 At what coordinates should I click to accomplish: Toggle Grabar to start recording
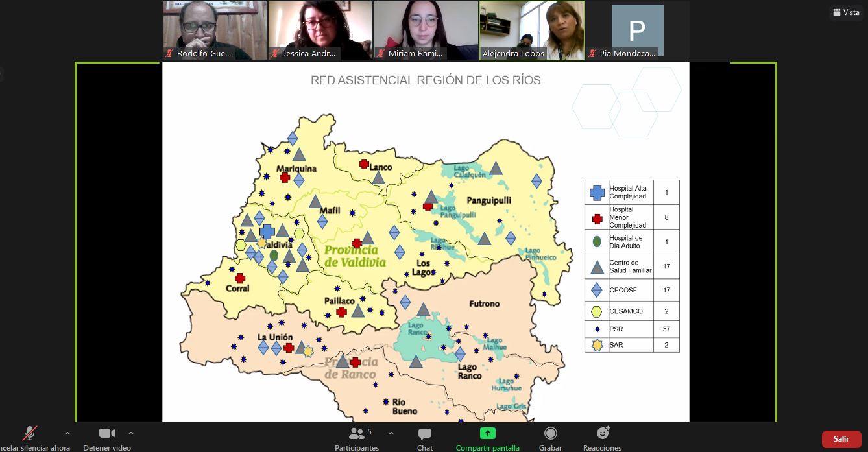[550, 438]
